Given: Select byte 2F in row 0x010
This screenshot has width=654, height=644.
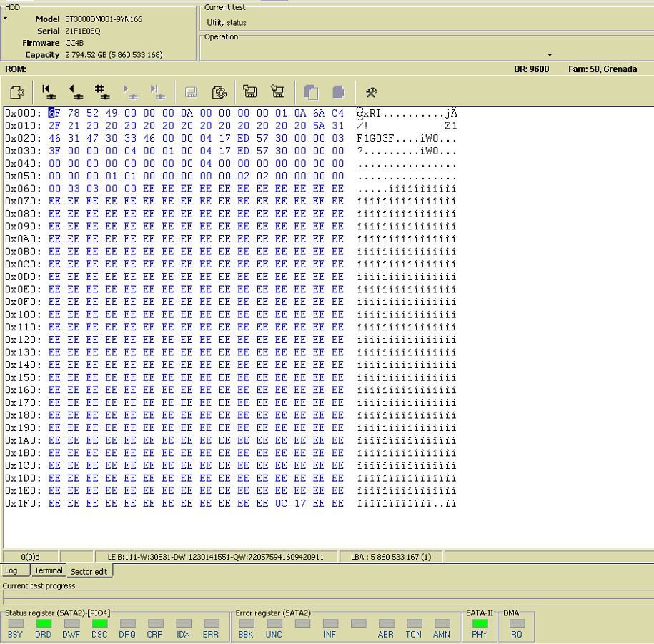Looking at the screenshot, I should pos(54,126).
